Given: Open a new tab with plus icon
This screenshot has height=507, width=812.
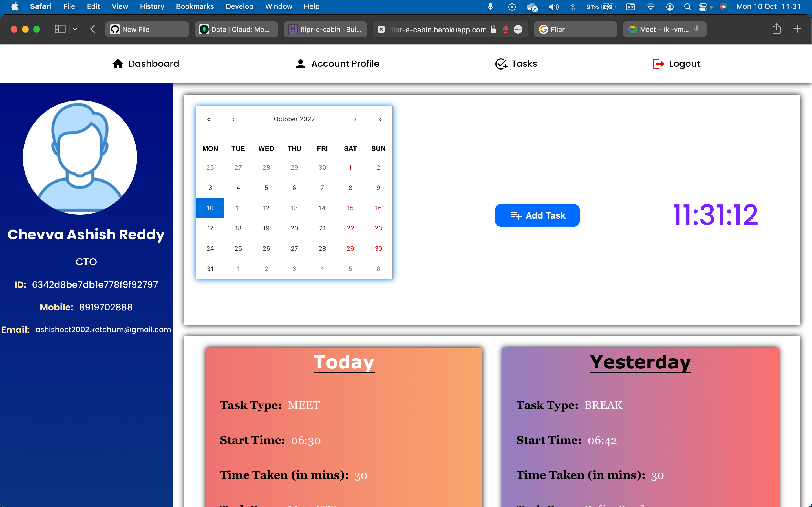Looking at the screenshot, I should tap(797, 29).
